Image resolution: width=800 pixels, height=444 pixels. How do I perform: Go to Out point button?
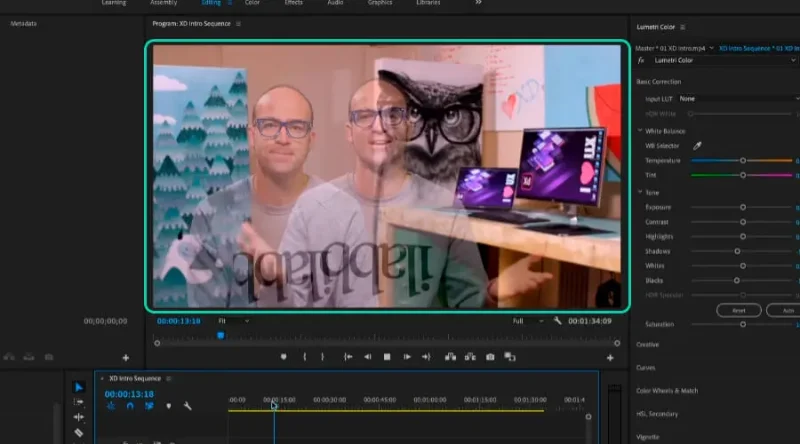click(426, 357)
